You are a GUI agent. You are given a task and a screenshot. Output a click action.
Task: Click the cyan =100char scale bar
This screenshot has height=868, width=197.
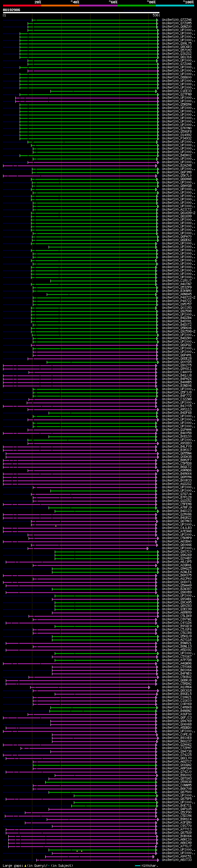coord(137,866)
